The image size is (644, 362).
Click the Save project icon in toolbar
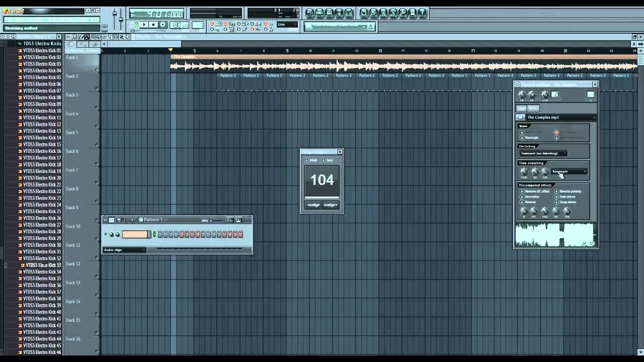(x=373, y=13)
